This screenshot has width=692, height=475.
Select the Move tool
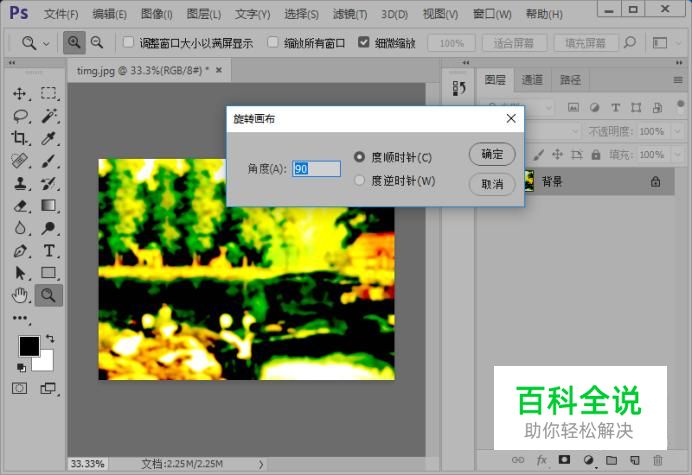tap(19, 94)
